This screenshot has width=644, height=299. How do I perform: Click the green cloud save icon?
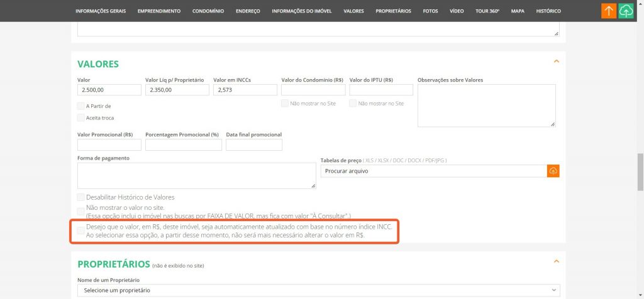click(626, 11)
